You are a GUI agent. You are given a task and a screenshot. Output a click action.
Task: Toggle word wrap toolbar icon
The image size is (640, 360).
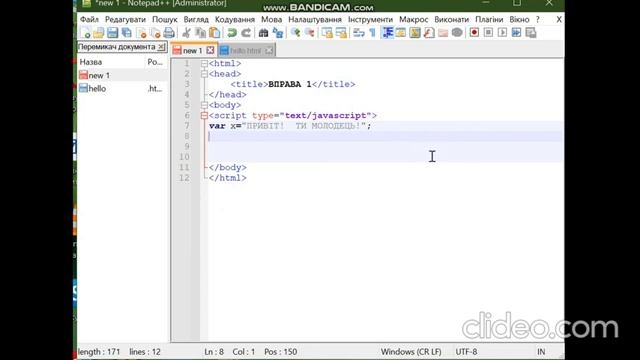click(359, 33)
